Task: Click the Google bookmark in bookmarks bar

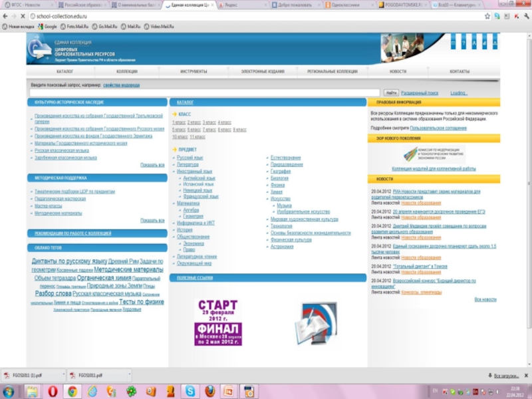Action: [x=47, y=27]
